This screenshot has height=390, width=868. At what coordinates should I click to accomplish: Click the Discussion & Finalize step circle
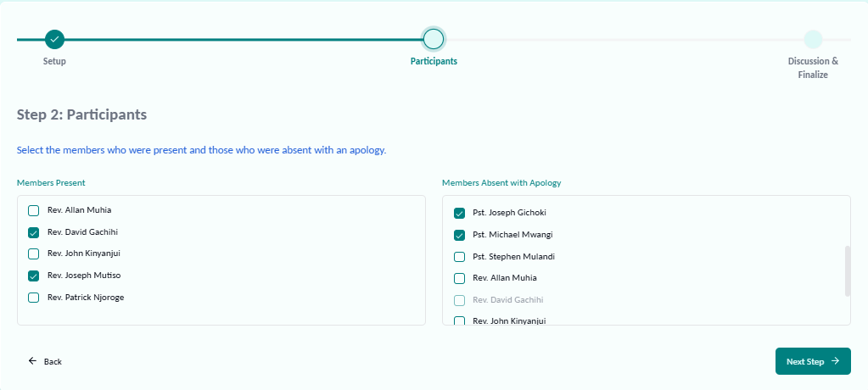(x=813, y=39)
